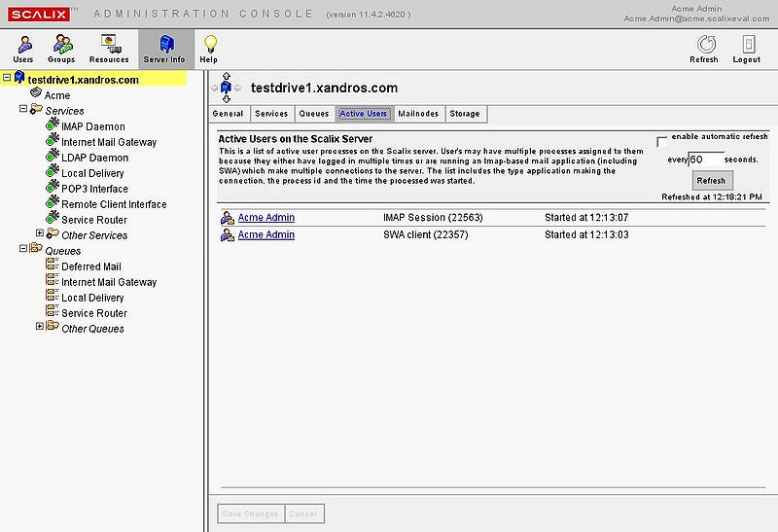Select Deferred Mail queue in tree

(90, 266)
